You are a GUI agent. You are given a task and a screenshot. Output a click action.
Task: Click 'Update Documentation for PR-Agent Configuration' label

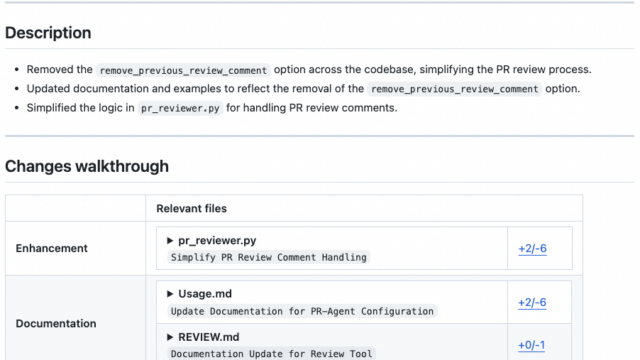302,311
